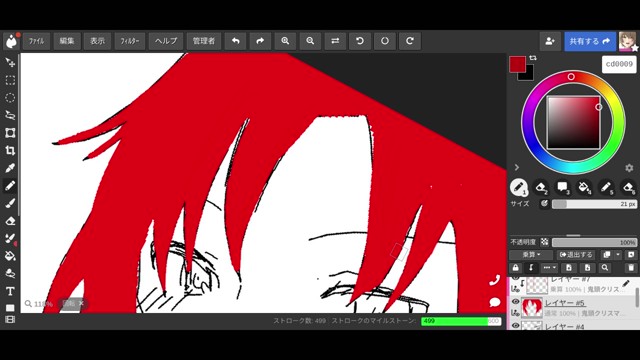Toggle the layer lock button

[516, 268]
